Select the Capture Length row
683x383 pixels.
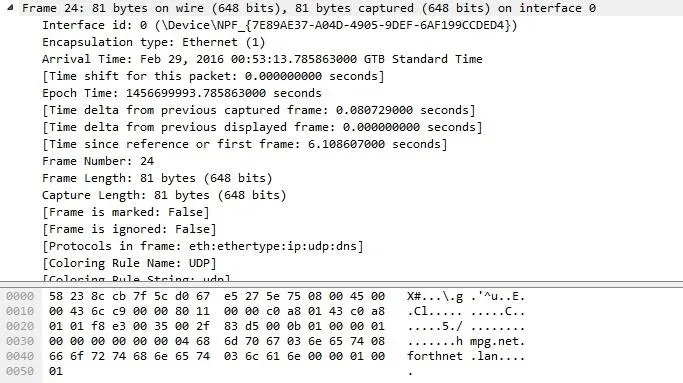(x=164, y=195)
